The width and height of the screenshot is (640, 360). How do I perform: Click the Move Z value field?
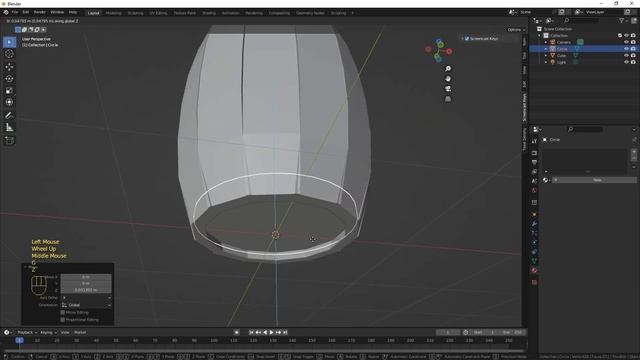tap(86, 290)
